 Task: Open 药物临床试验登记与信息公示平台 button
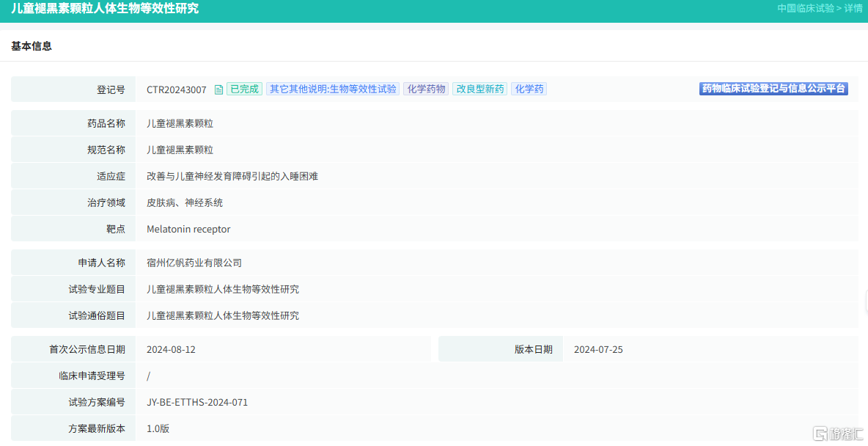coord(773,89)
